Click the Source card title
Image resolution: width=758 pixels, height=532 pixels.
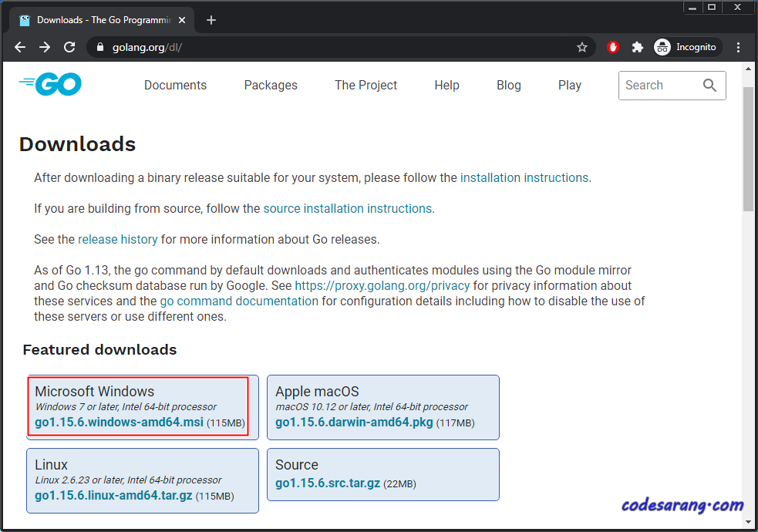297,464
